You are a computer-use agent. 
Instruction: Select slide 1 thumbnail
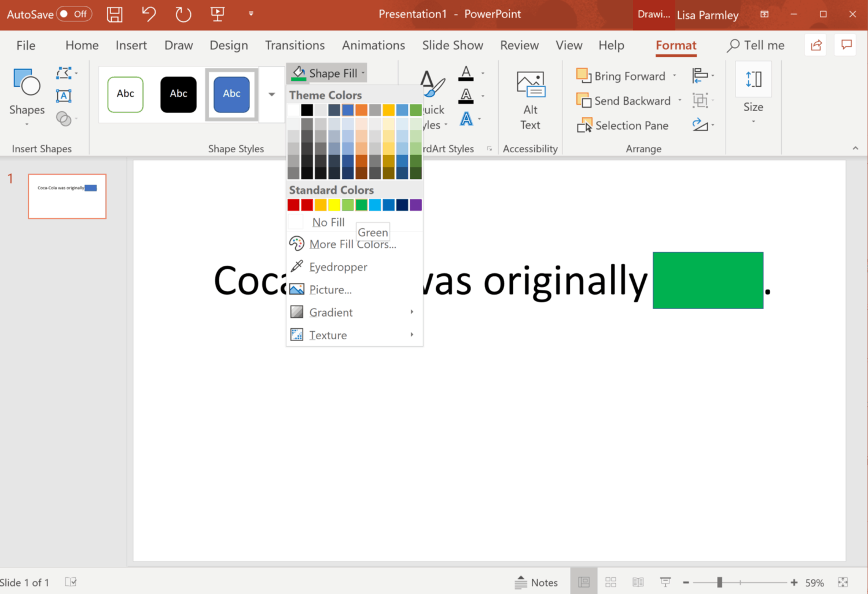[67, 196]
